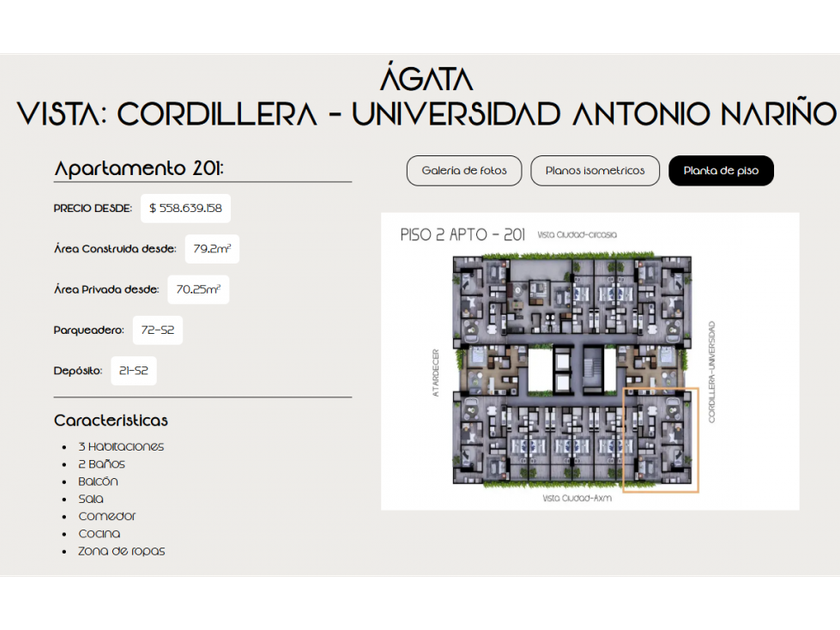Click the Depósito label
The width and height of the screenshot is (840, 630).
(78, 371)
